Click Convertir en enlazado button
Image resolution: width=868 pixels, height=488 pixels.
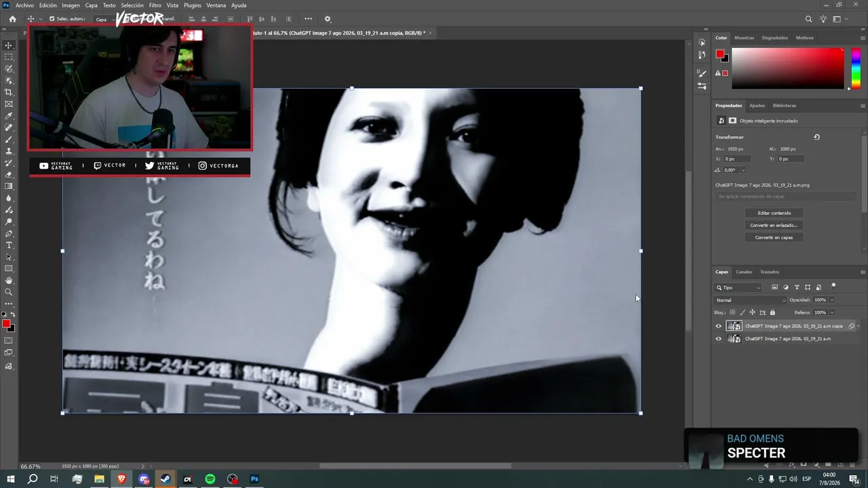pyautogui.click(x=774, y=225)
